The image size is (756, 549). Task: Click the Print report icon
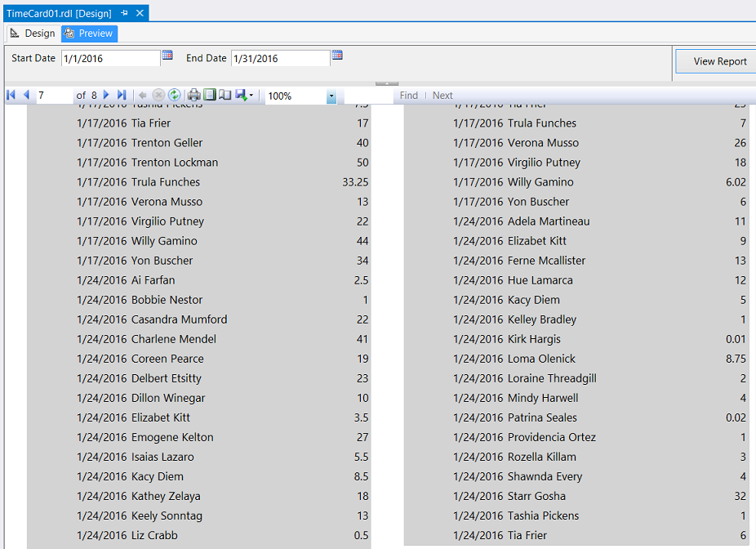click(x=193, y=96)
